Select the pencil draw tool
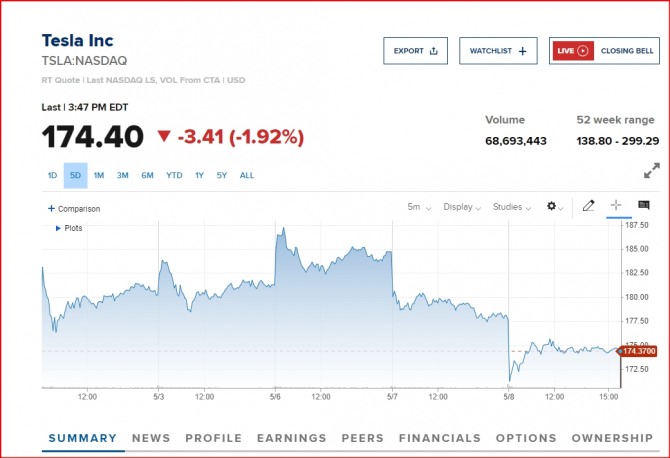The width and height of the screenshot is (670, 458). pos(588,206)
